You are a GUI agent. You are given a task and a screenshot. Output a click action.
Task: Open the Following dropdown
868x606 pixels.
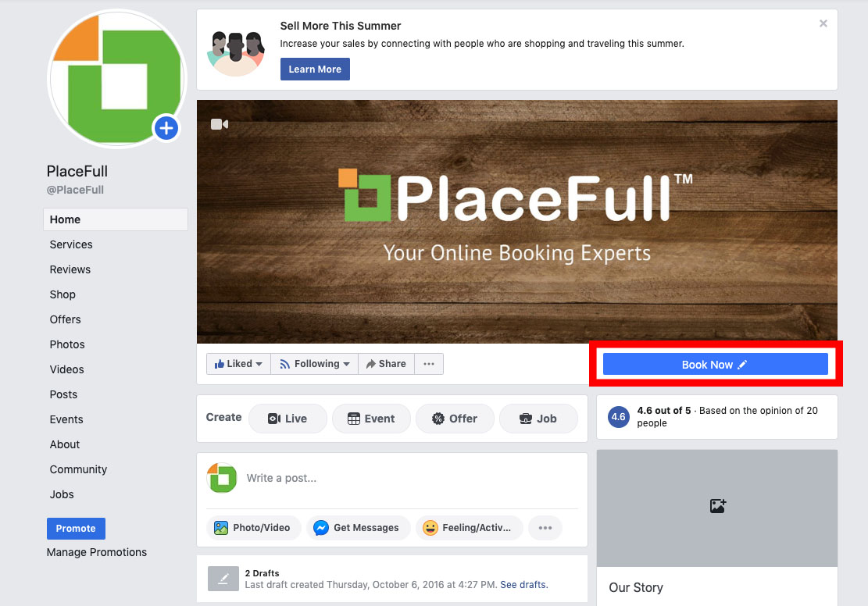click(314, 364)
